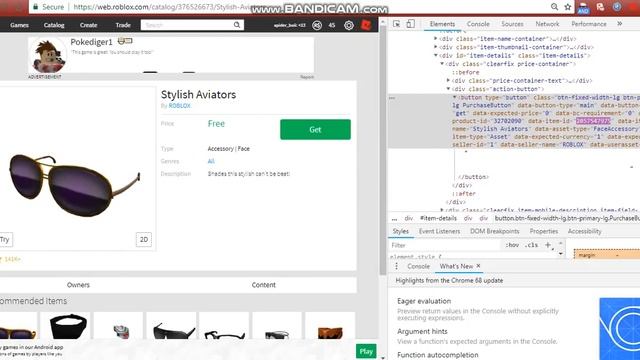The height and width of the screenshot is (360, 640).
Task: Click the orange margin box model region
Action: click(606, 255)
